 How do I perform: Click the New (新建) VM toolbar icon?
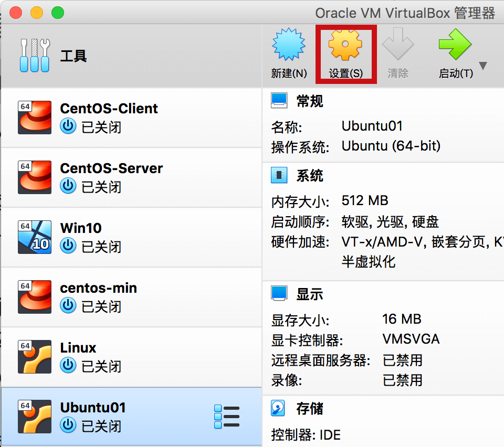click(x=289, y=44)
